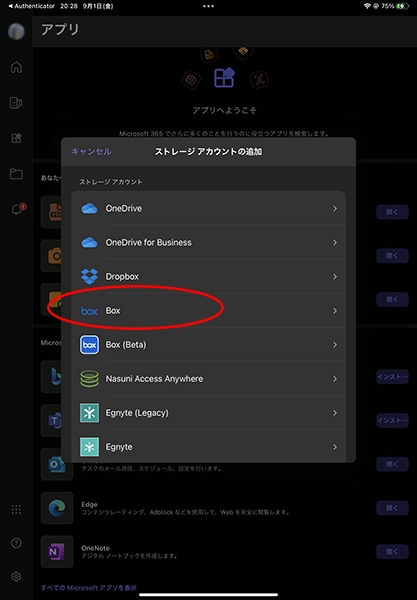
Task: Expand the OneDrive row chevron
Action: (335, 209)
